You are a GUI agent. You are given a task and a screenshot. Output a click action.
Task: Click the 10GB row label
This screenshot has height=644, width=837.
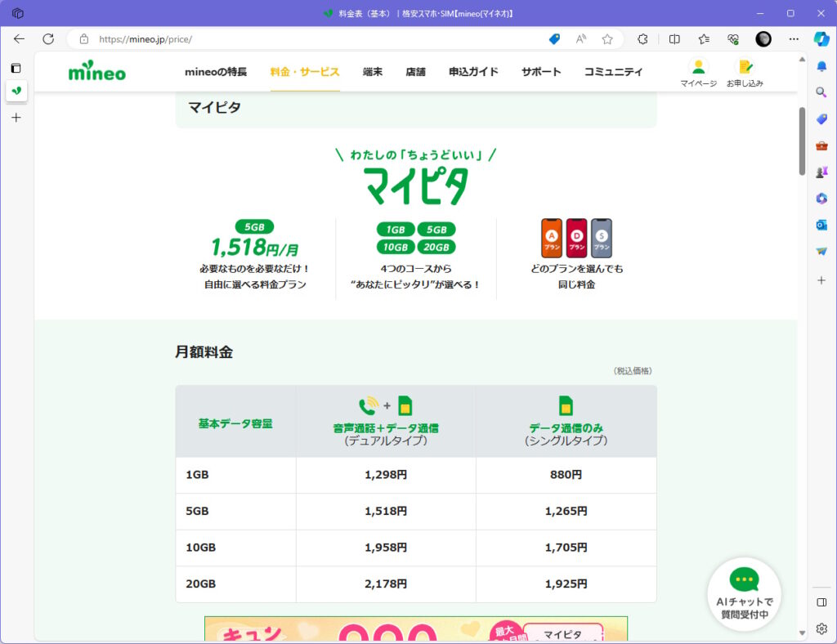click(201, 548)
